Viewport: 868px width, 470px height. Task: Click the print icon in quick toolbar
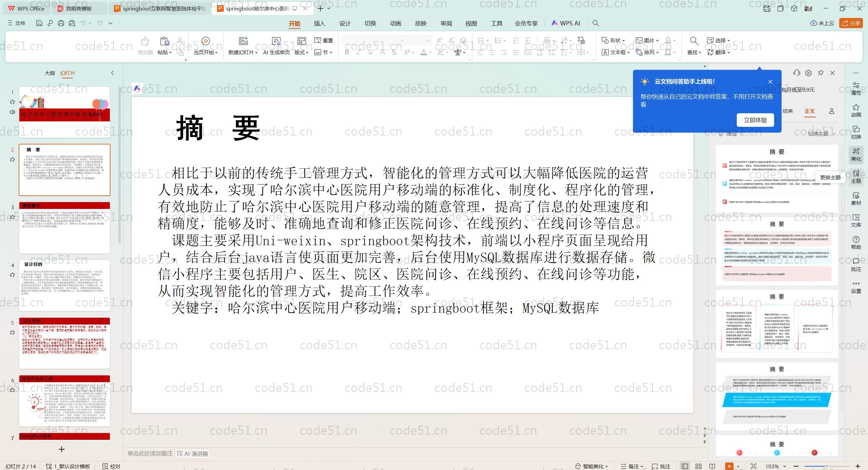point(61,23)
